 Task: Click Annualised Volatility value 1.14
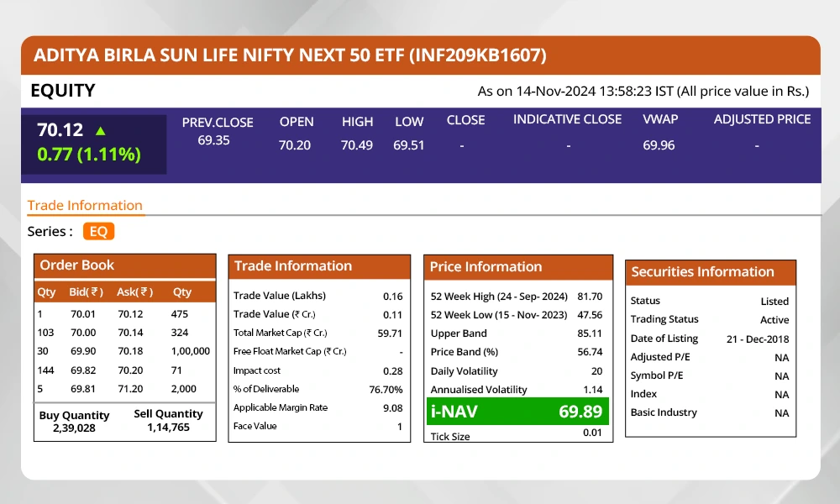(593, 390)
